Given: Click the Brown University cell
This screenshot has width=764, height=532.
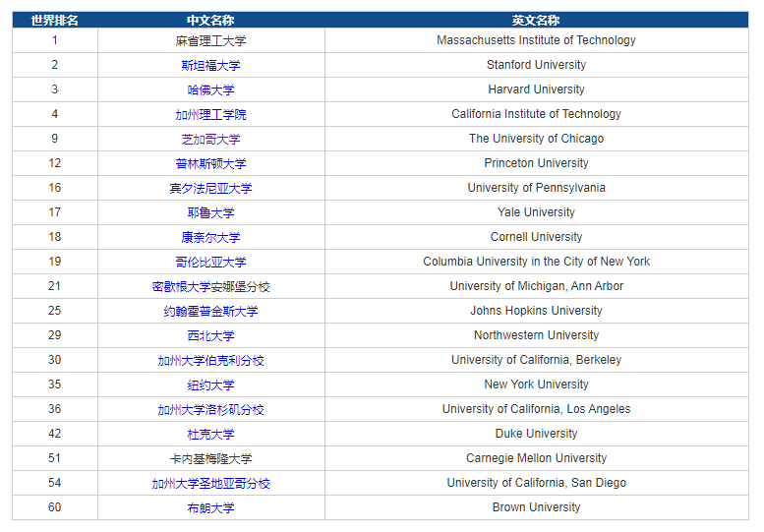Looking at the screenshot, I should pos(536,507).
